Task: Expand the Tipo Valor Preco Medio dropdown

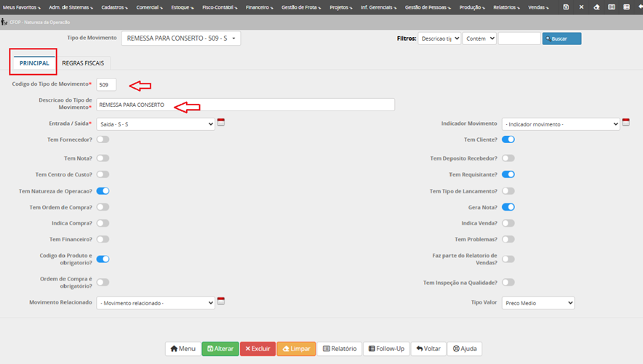Action: [538, 303]
